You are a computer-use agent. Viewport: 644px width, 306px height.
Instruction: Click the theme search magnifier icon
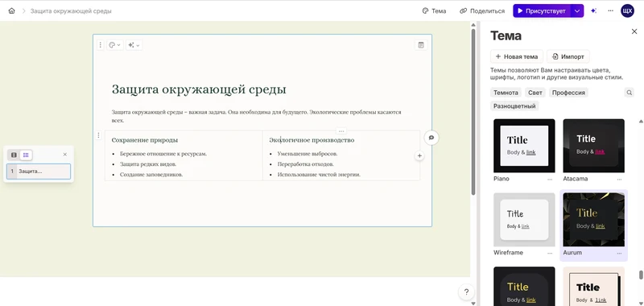[x=630, y=93]
